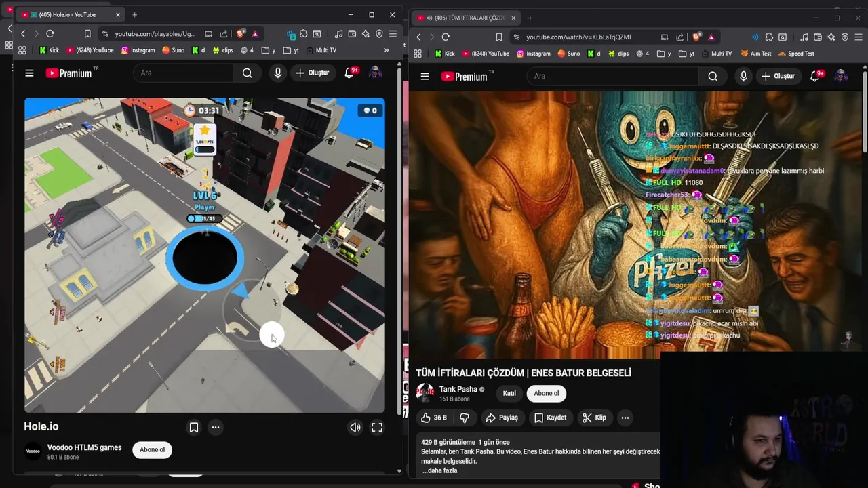Screen dimensions: 868x488
Task: Open extensions puzzle icon in Hole.io window
Action: coord(303,34)
